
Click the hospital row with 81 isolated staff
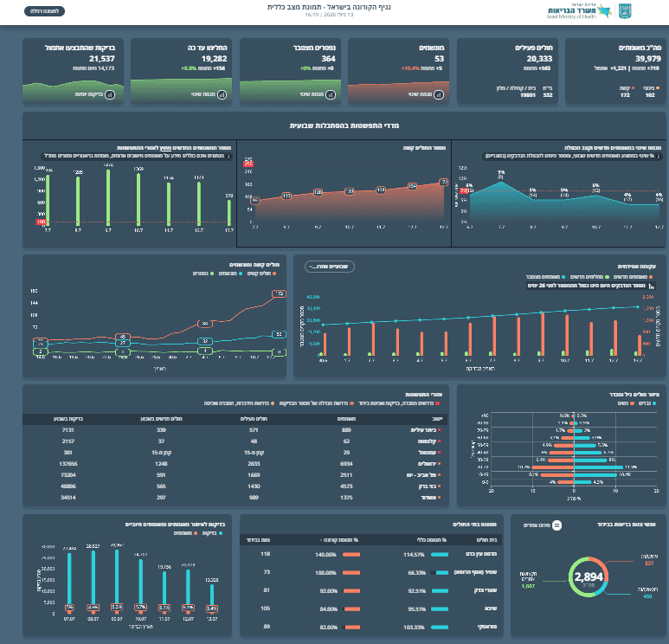(370, 590)
